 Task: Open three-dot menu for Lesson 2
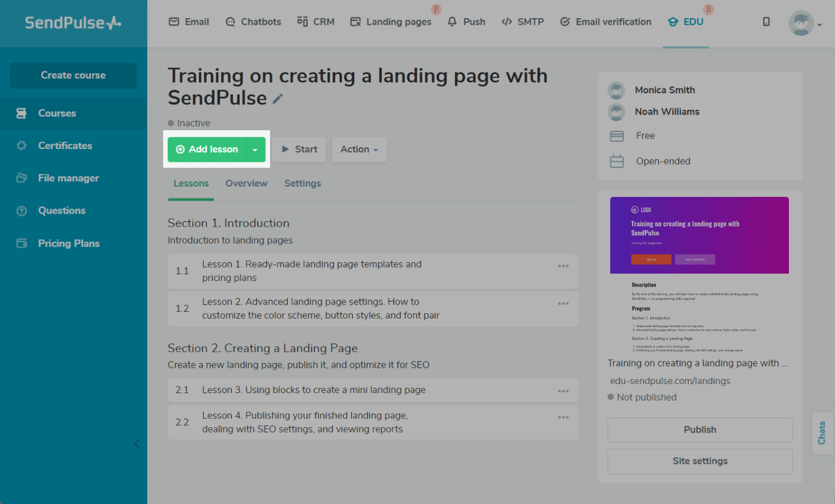tap(563, 303)
